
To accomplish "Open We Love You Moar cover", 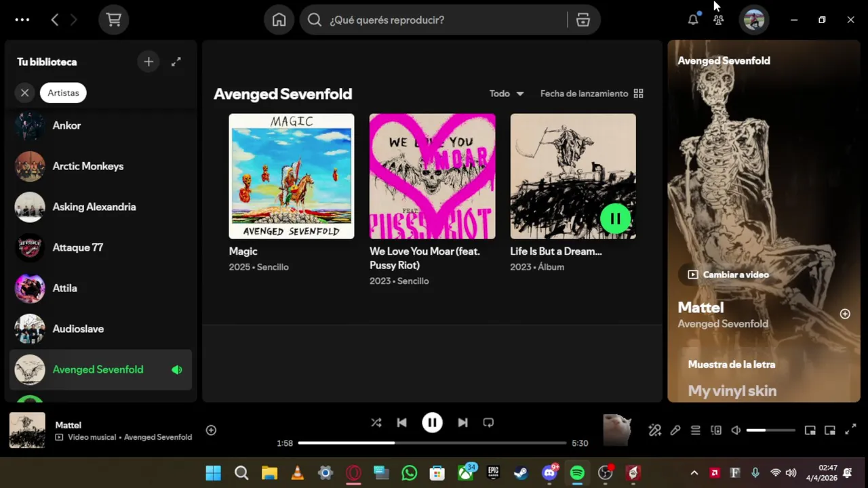I will [x=432, y=176].
